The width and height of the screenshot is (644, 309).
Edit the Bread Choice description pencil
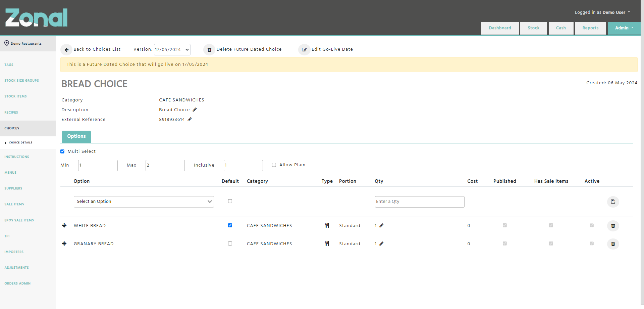(195, 109)
